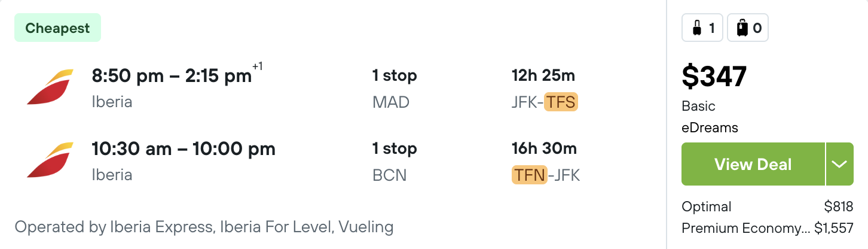Screen dimensions: 868x249
Task: Click the $347 price
Action: click(x=714, y=76)
